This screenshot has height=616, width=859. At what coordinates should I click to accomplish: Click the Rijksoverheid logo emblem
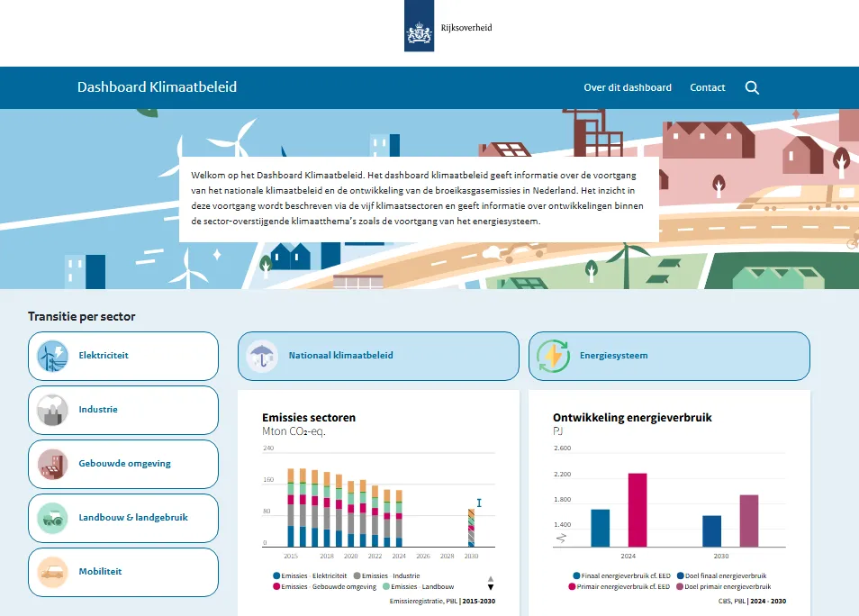[x=419, y=26]
